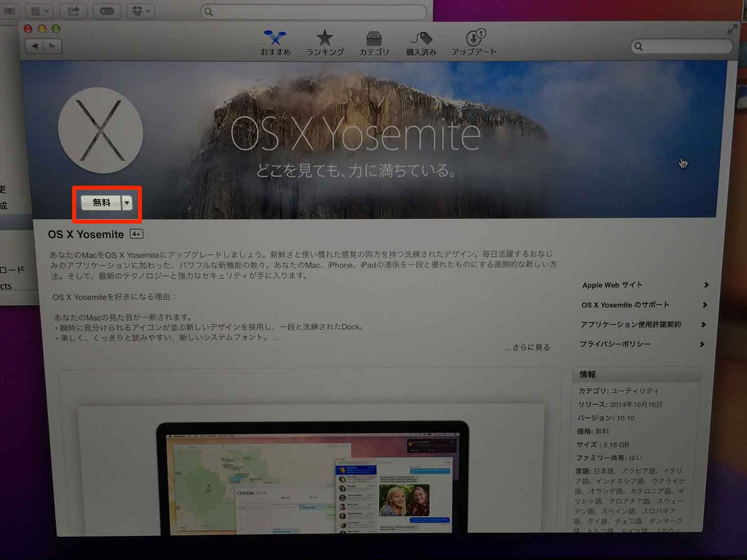Click the App Store search field
The height and width of the screenshot is (560, 747).
[682, 47]
